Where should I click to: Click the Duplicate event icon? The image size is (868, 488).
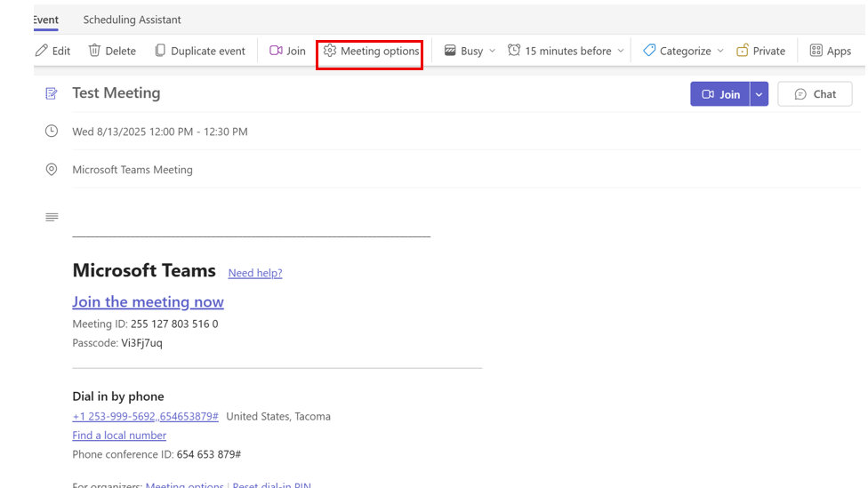160,51
